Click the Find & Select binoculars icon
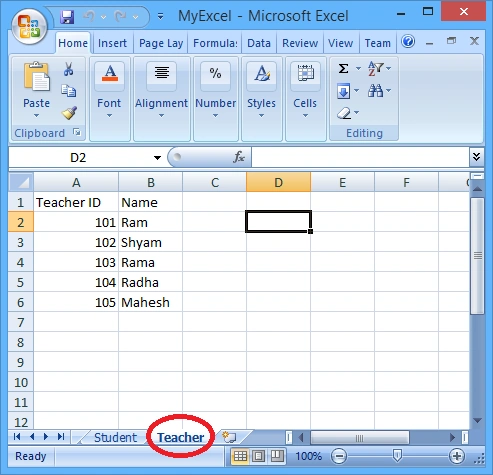 point(376,91)
